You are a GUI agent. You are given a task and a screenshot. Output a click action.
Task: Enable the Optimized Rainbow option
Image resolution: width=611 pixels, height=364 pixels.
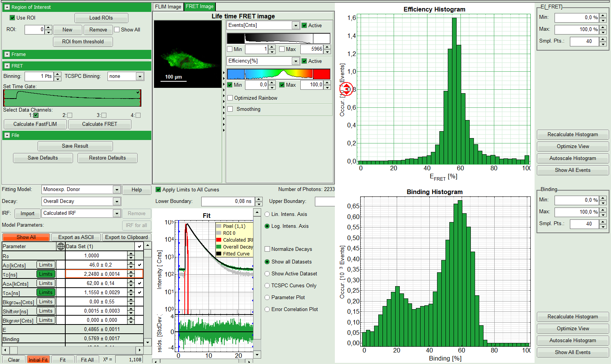[230, 98]
